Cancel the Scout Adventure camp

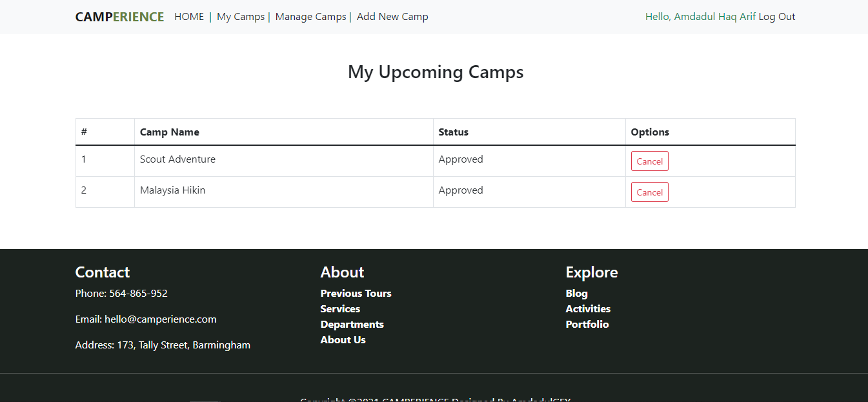(649, 161)
